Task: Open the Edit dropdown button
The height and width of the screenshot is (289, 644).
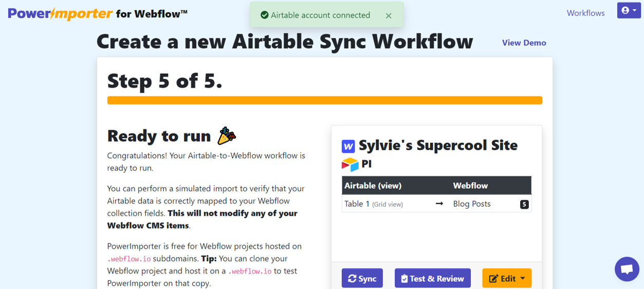Action: click(x=507, y=278)
